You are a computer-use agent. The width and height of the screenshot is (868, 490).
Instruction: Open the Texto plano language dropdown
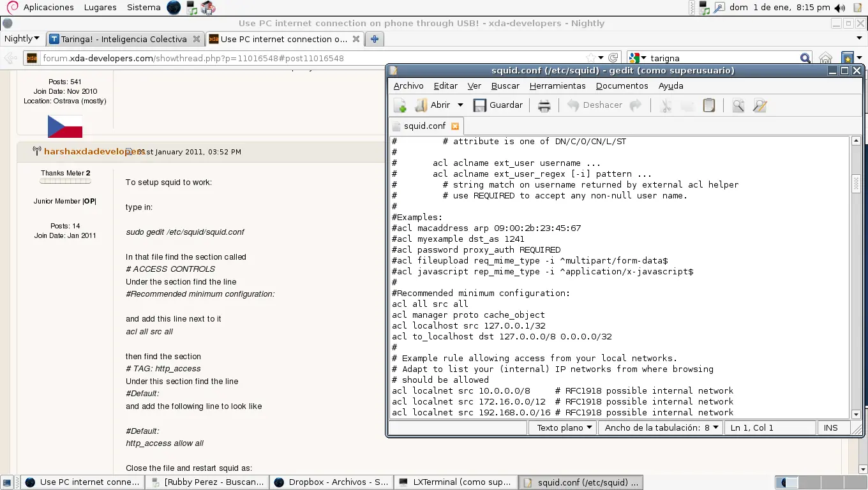click(x=564, y=427)
